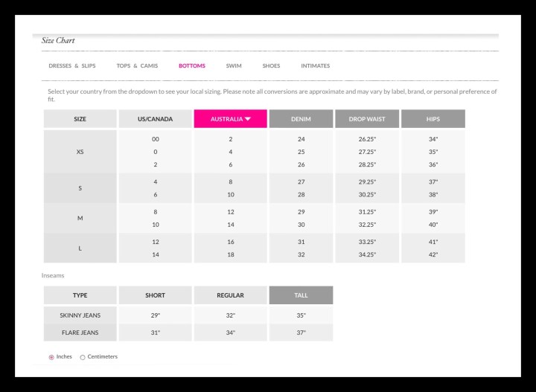Click the Size Chart heading
536x392 pixels.
click(x=58, y=40)
